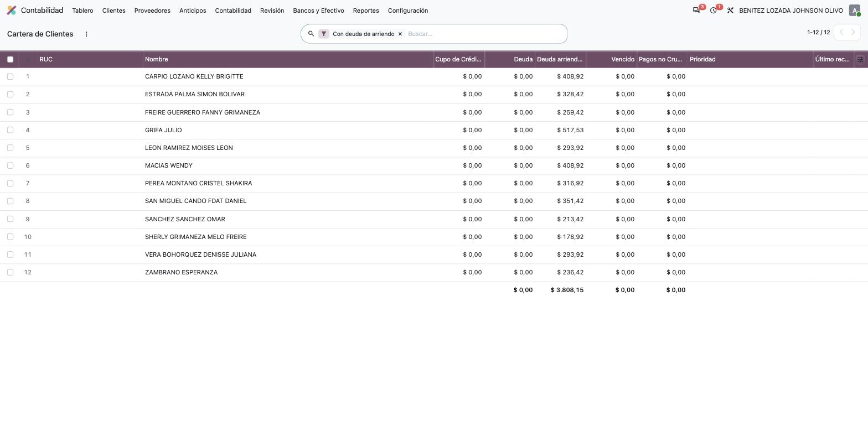Click the 1-12 / 12 pager counter
Screen dimensions: 868x426
[819, 32]
